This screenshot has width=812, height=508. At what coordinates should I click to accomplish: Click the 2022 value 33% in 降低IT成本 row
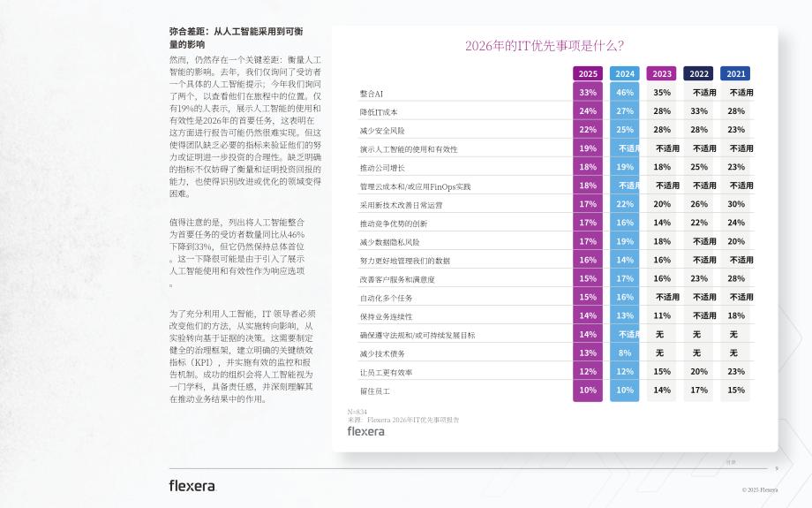point(699,111)
